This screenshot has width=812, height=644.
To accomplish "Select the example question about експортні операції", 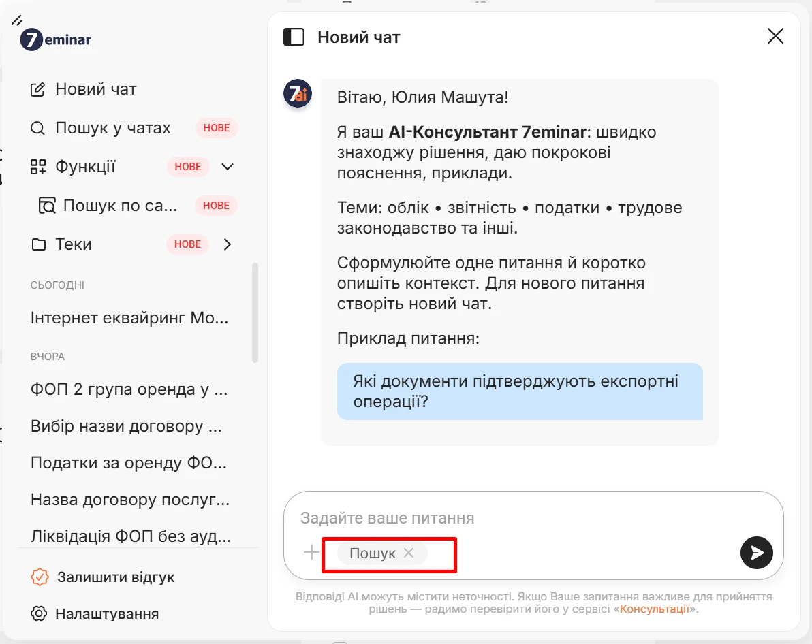I will (x=520, y=391).
